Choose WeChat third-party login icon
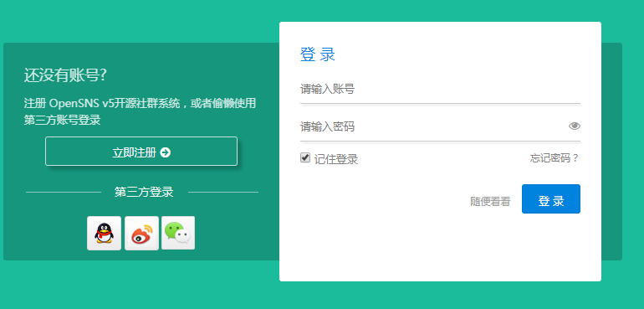644x309 pixels. point(178,233)
